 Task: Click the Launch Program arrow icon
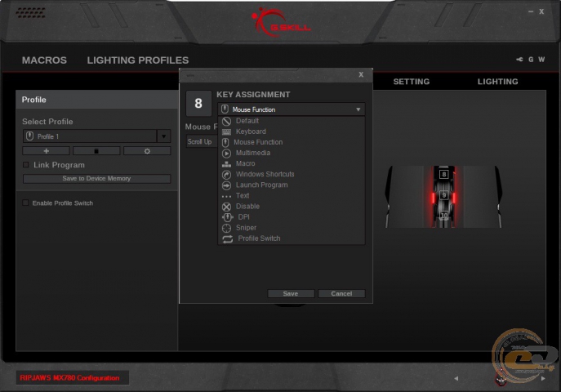coord(226,185)
